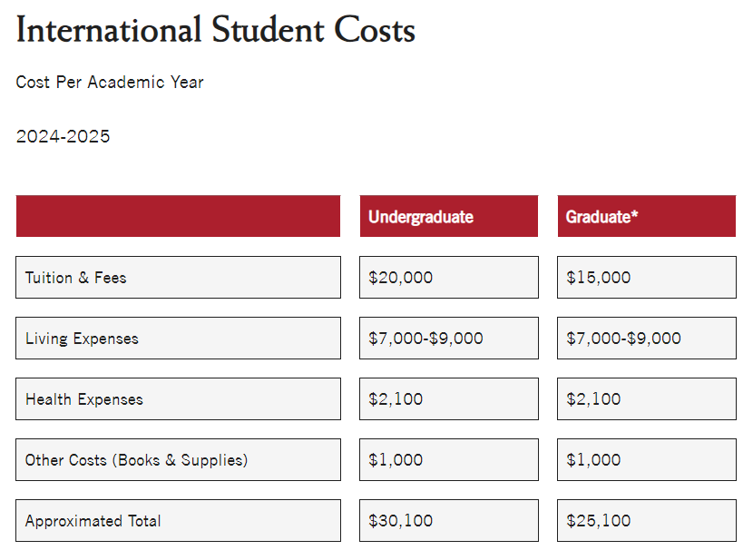The height and width of the screenshot is (560, 753).
Task: Click Other Costs (Books & Supplies) label
Action: (x=136, y=460)
